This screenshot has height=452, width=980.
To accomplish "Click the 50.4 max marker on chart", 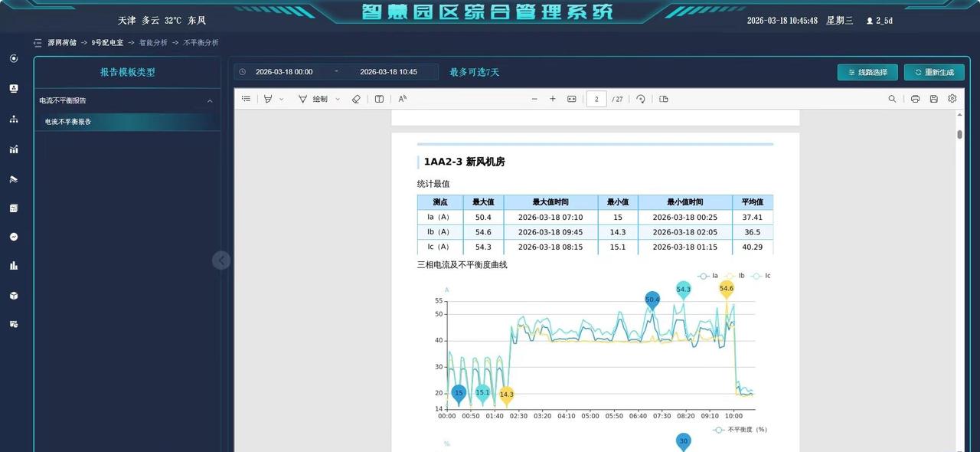I will click(x=652, y=300).
